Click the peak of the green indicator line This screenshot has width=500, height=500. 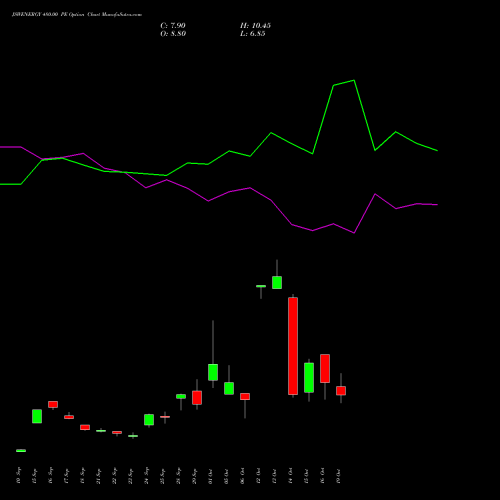click(x=354, y=80)
